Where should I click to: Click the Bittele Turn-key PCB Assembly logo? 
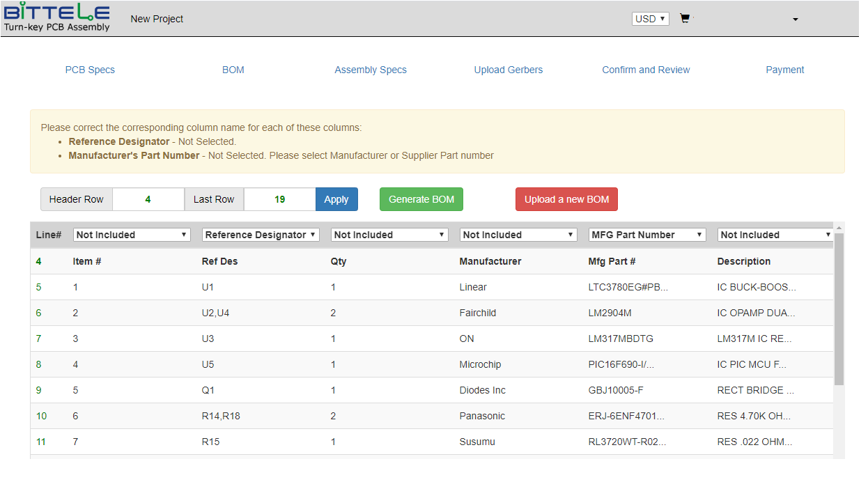(57, 17)
